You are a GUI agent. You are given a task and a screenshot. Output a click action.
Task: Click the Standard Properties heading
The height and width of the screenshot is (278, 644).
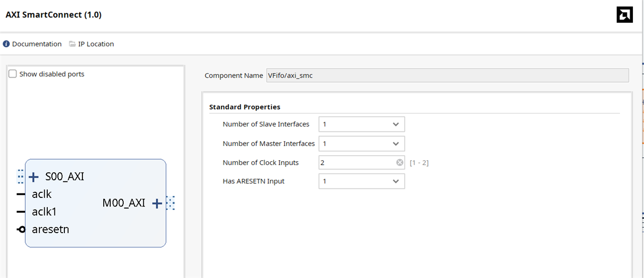coord(245,107)
